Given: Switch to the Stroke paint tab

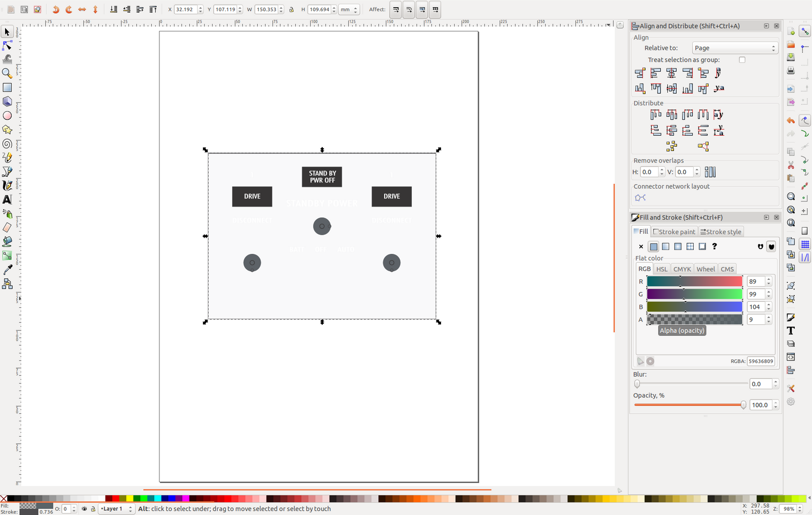Looking at the screenshot, I should tap(674, 232).
